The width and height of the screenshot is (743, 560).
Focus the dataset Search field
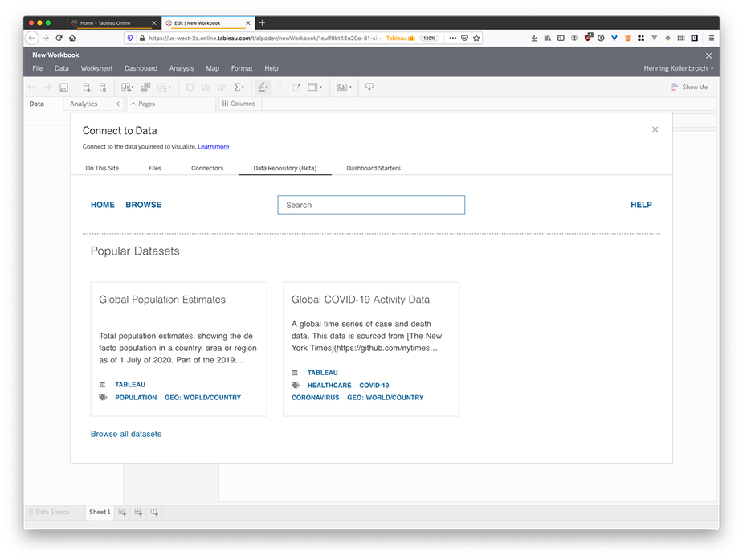click(371, 205)
